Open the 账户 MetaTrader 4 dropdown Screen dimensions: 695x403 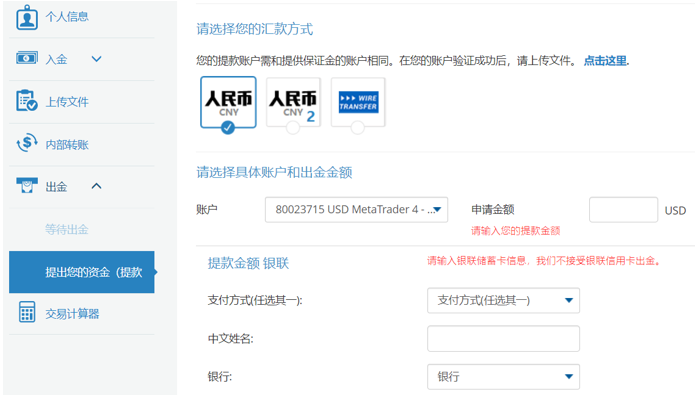[x=356, y=210]
